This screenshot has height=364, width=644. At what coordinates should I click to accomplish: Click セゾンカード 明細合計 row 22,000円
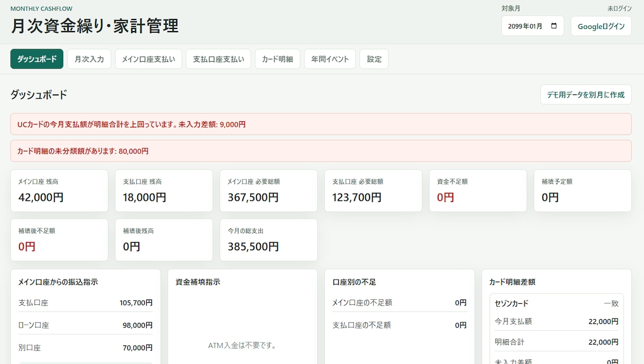point(556,342)
